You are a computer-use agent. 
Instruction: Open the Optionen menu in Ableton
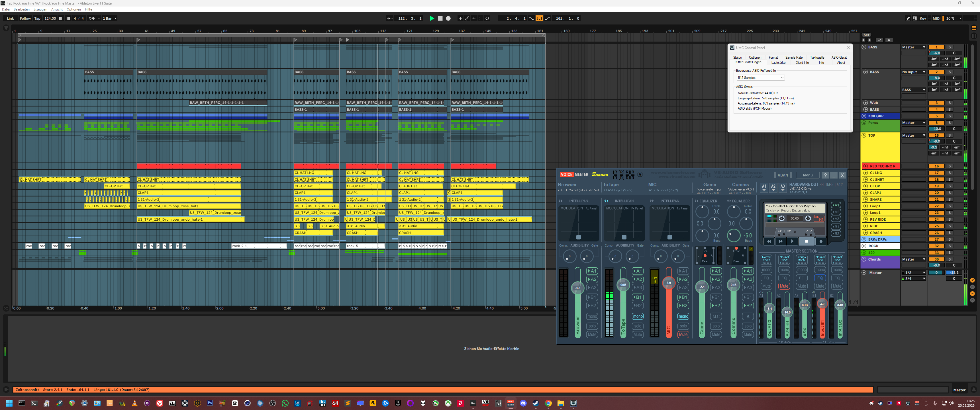[73, 9]
